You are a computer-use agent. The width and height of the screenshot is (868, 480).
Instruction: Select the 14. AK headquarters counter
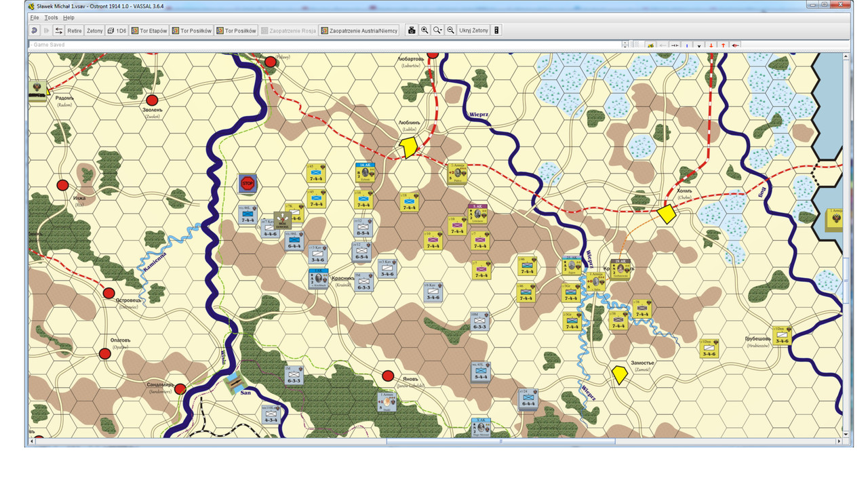365,172
